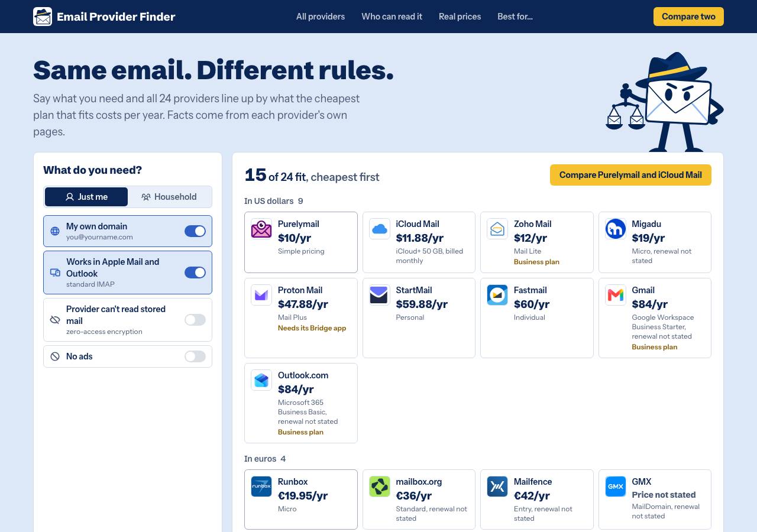This screenshot has width=757, height=532.
Task: Click the Email Provider Finder logo icon
Action: [43, 17]
